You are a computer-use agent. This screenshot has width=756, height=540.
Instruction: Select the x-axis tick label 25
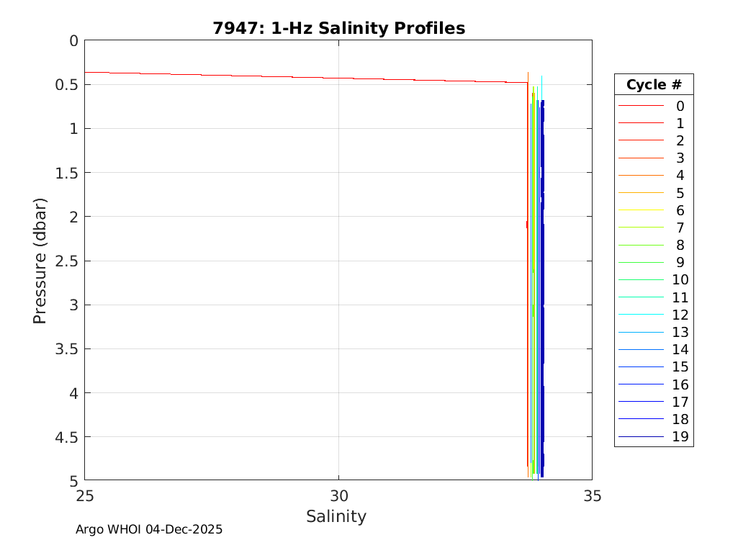point(85,495)
